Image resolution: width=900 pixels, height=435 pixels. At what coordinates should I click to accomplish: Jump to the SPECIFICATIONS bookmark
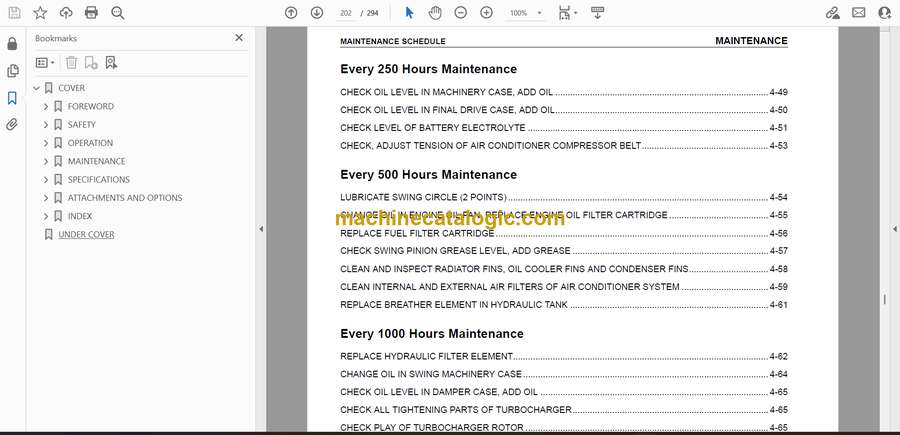pos(99,180)
